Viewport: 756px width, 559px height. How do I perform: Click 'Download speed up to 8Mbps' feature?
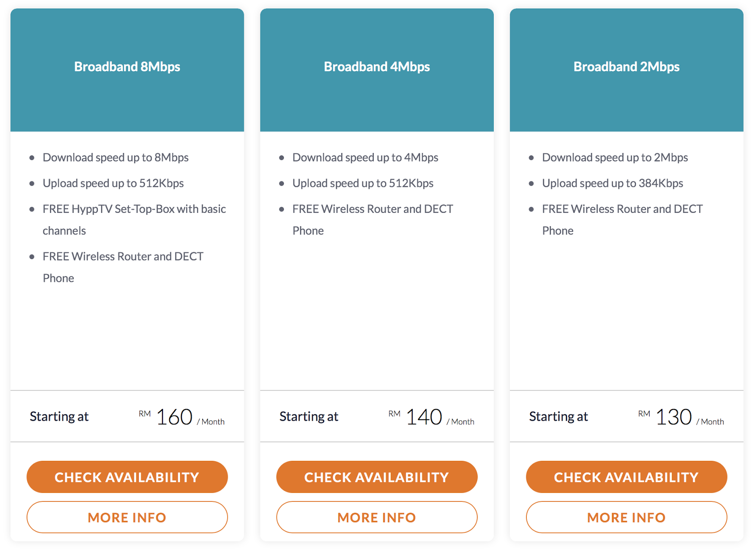pos(115,158)
